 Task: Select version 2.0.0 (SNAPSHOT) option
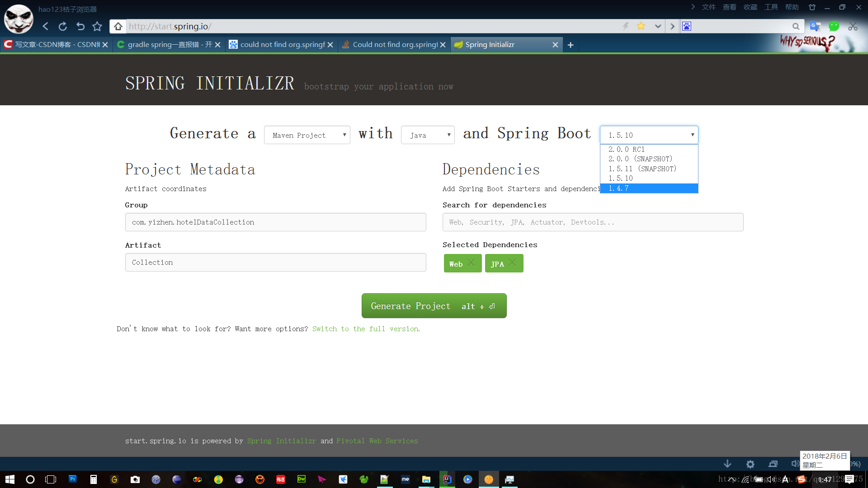coord(649,159)
